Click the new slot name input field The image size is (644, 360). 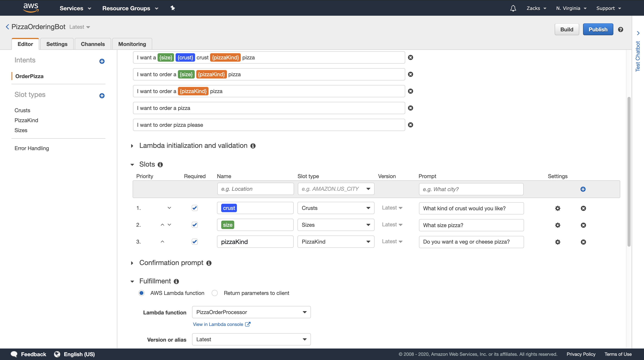coord(255,189)
